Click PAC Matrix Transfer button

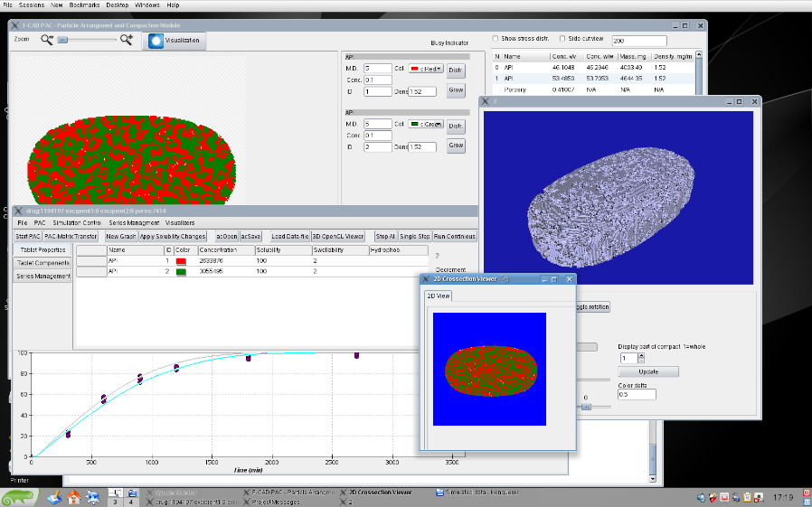click(x=71, y=237)
